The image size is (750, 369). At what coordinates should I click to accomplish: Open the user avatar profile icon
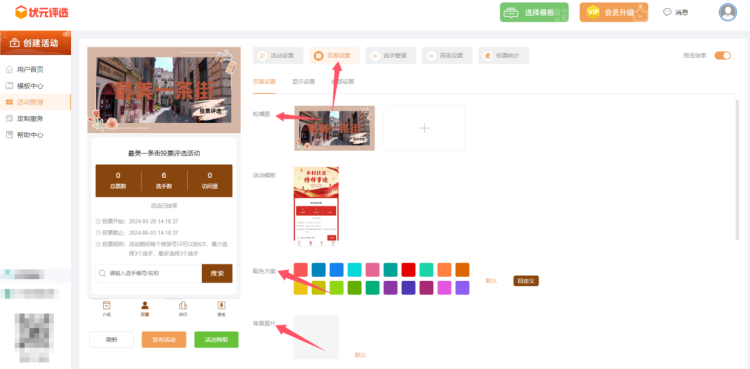[728, 12]
